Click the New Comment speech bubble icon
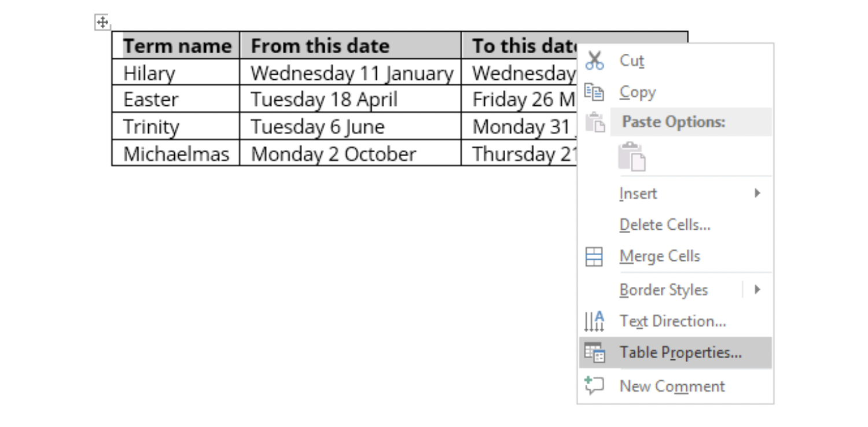 click(594, 385)
